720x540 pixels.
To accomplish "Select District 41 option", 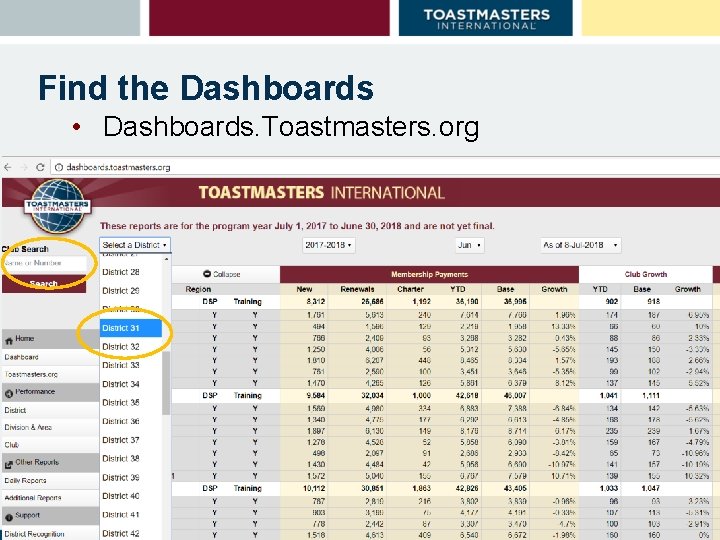I will pos(131,515).
